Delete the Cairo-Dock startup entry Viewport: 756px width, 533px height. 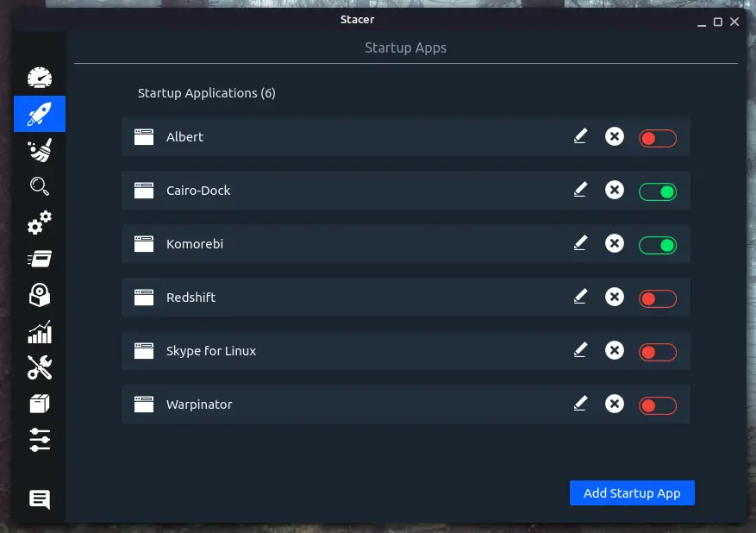point(615,190)
